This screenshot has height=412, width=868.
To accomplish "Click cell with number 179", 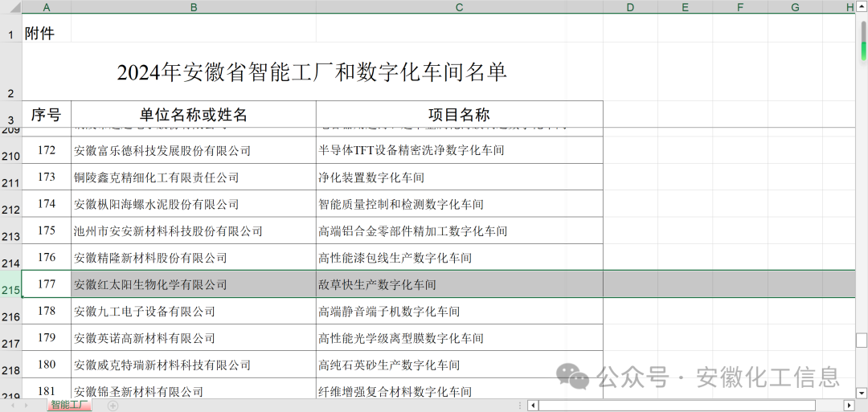I will coord(47,337).
